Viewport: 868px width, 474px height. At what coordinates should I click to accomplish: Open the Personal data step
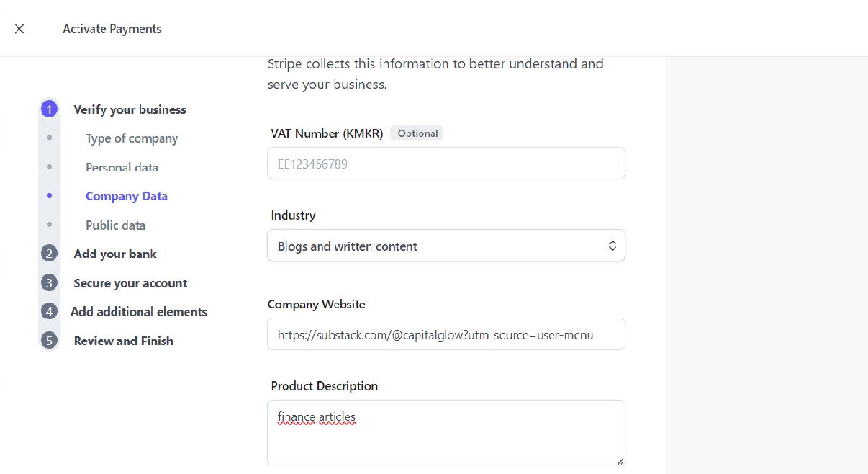[x=122, y=167]
